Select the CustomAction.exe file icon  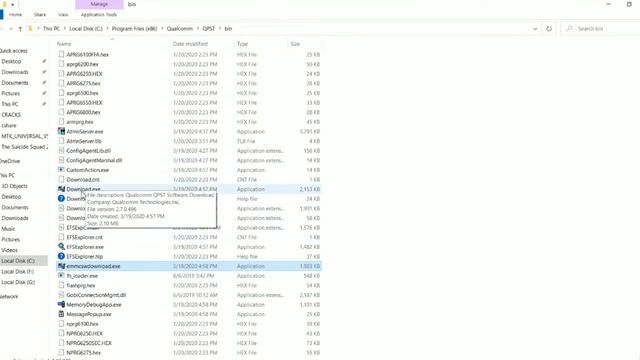click(61, 170)
